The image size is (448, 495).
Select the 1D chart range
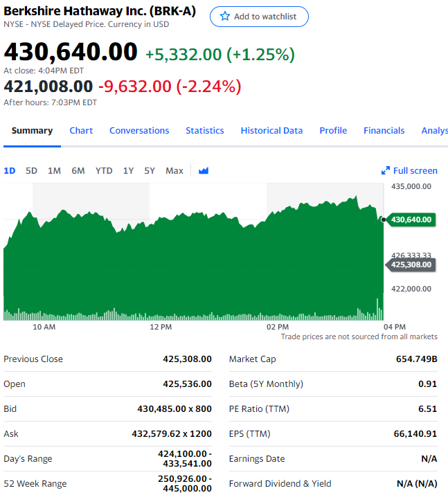10,171
